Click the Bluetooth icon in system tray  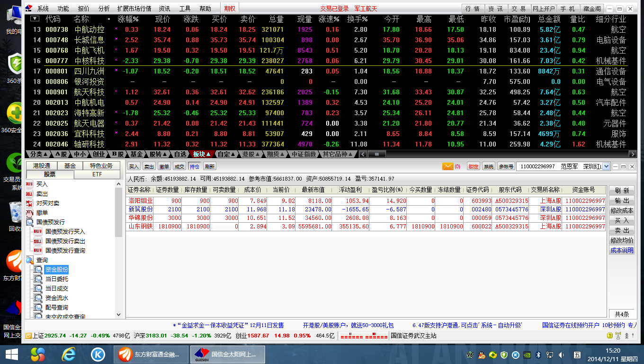(538, 355)
